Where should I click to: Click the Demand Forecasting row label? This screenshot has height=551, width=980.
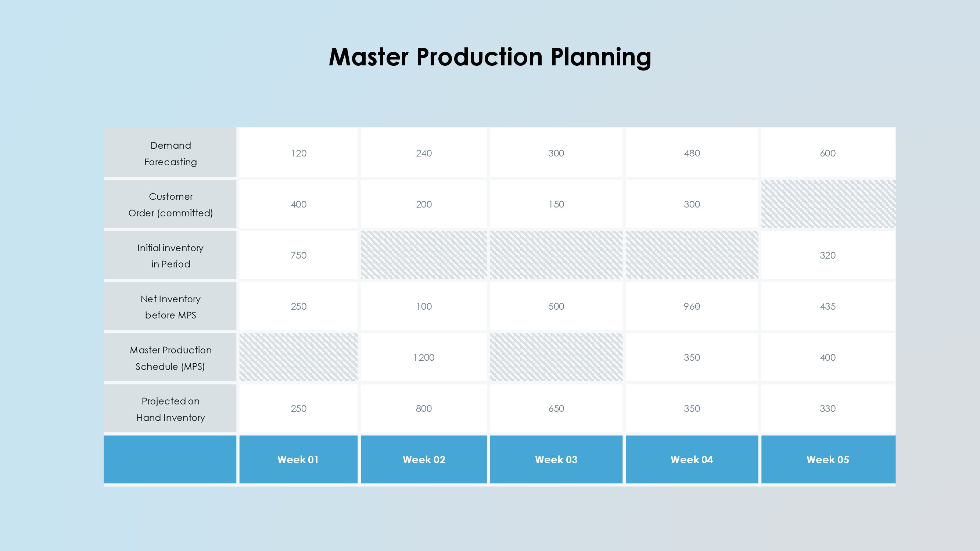[170, 153]
